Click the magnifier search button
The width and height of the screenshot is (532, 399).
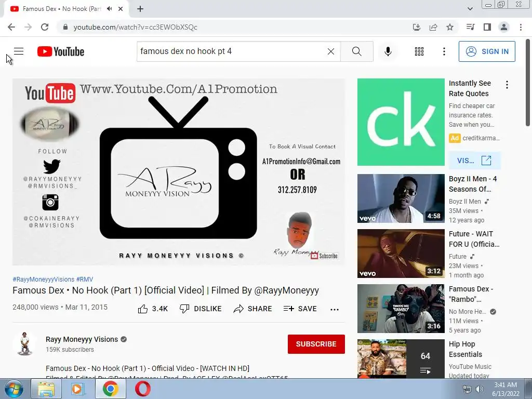(356, 51)
